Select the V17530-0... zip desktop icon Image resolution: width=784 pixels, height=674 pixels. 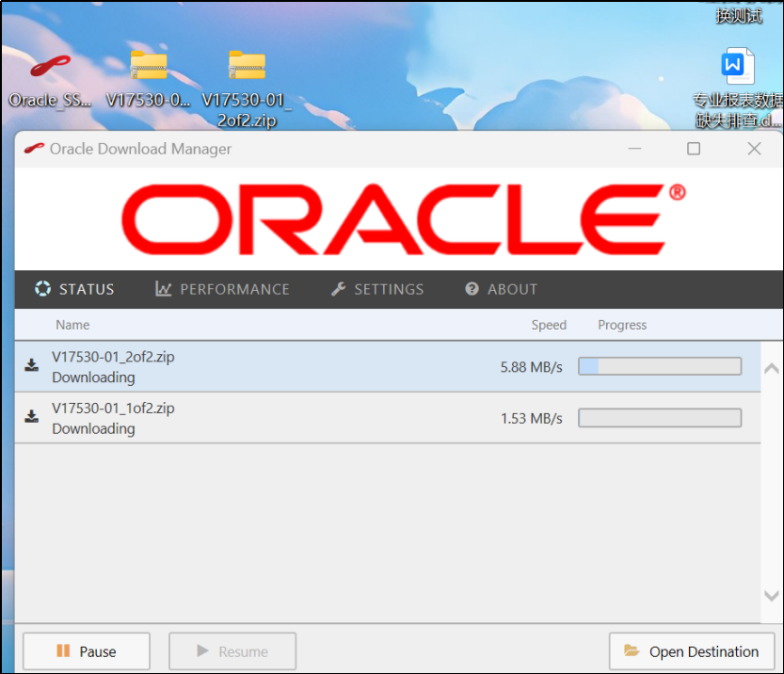pos(149,66)
